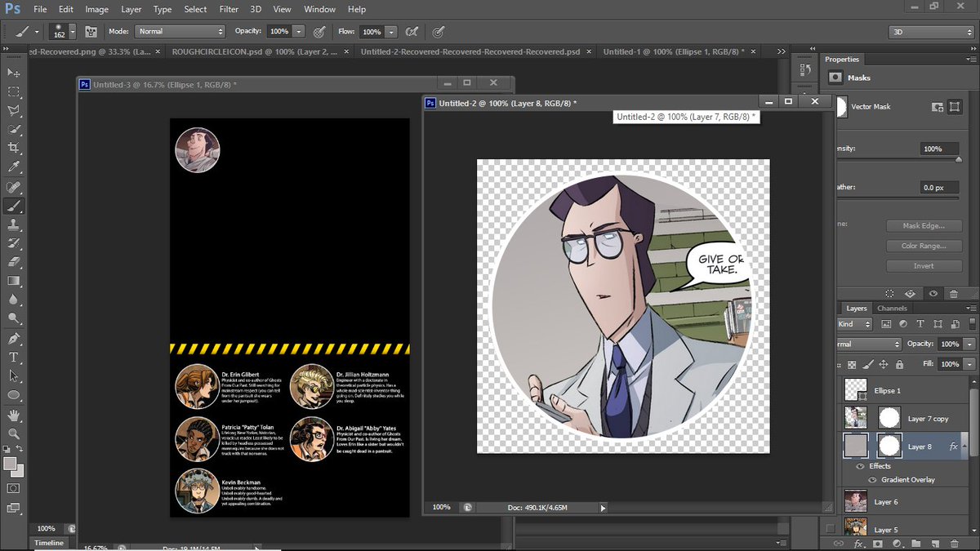Select the Eyedropper tool
This screenshot has height=551, width=980.
tap(14, 167)
